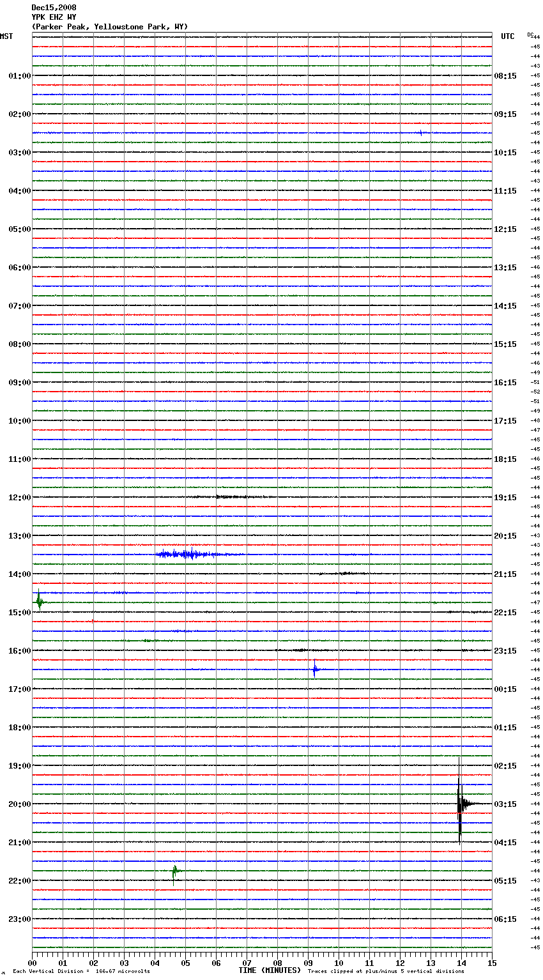Click the blue event spike on 16:30 trace
This screenshot has width=543, height=980.
click(314, 669)
